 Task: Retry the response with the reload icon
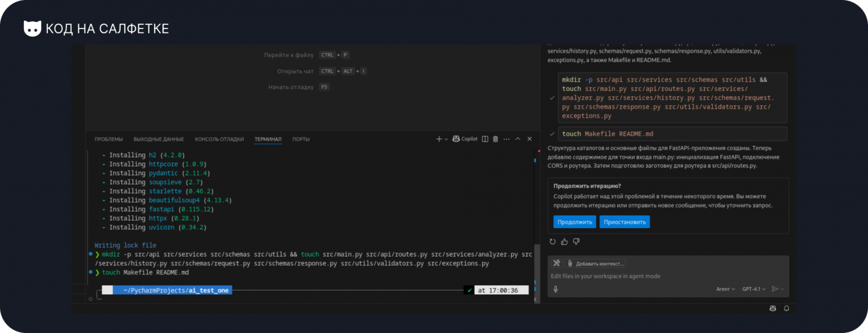553,241
